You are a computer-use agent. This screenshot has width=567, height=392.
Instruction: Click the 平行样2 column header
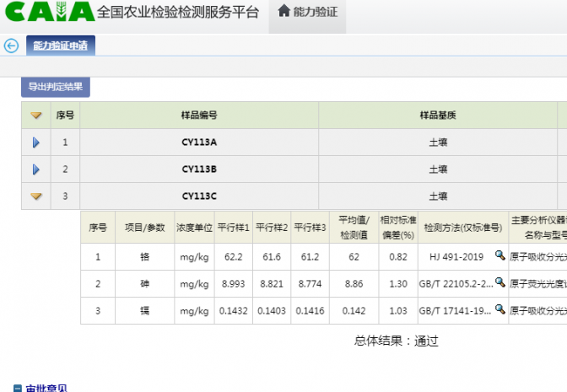tap(272, 228)
